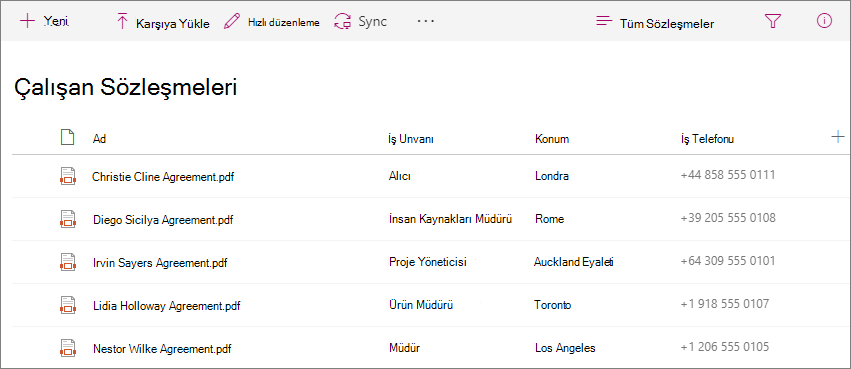The image size is (851, 369).
Task: Click the Proje Yöneticisi cell
Action: point(428,262)
